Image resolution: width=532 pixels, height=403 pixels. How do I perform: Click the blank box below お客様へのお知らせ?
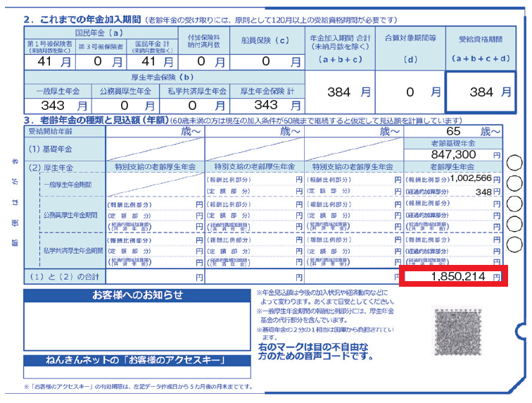click(x=137, y=326)
